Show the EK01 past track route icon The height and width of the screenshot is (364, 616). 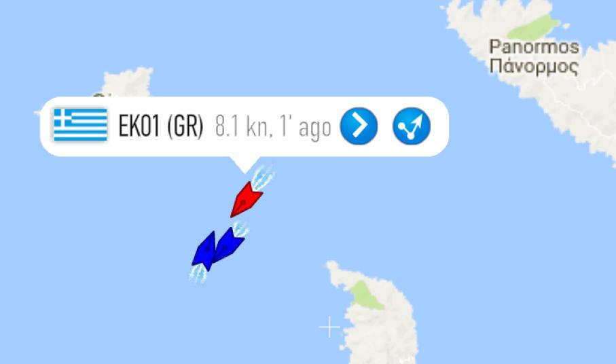click(x=412, y=126)
